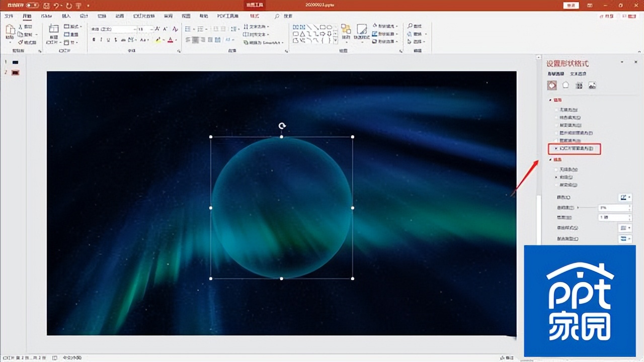Open the Effects pentagon icon in format pane
This screenshot has width=644, height=362.
tap(566, 85)
